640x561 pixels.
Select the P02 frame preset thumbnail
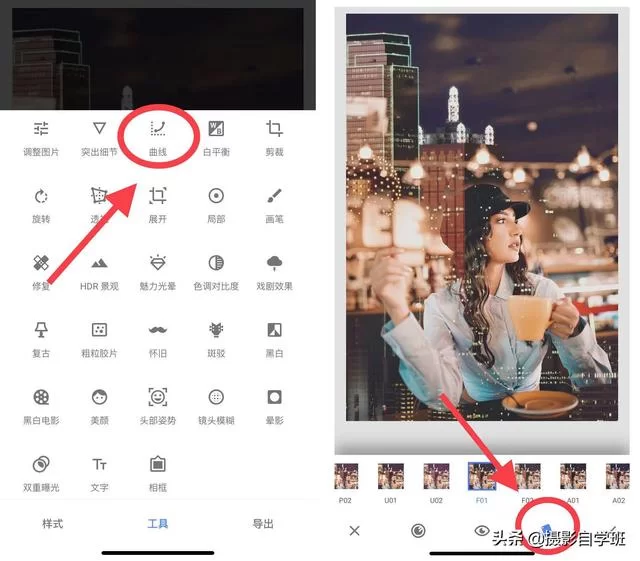346,476
